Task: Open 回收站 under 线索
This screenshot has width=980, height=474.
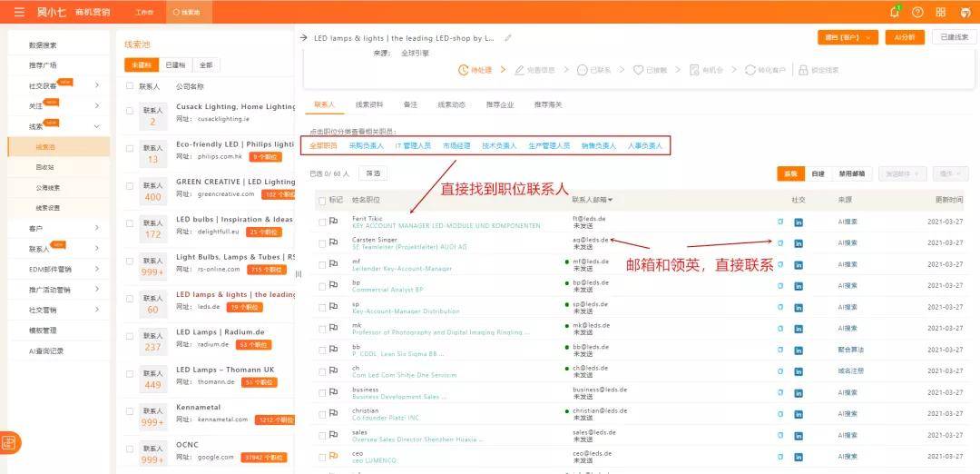Action: (x=45, y=167)
